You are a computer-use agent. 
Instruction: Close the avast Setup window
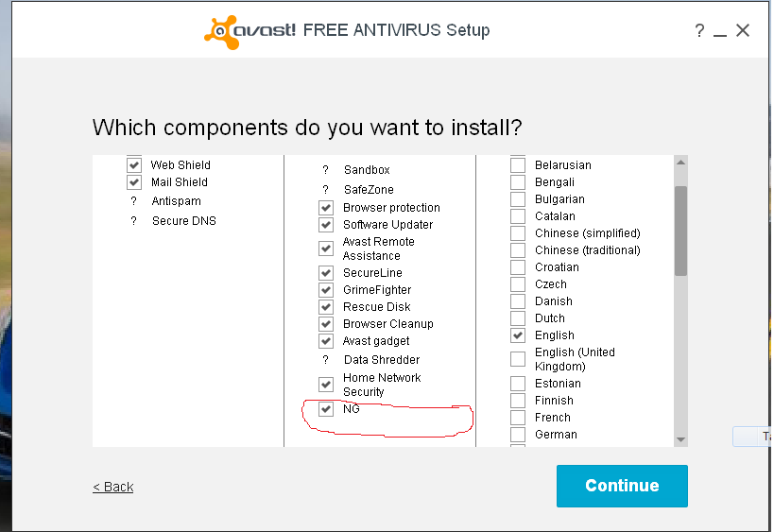(743, 30)
